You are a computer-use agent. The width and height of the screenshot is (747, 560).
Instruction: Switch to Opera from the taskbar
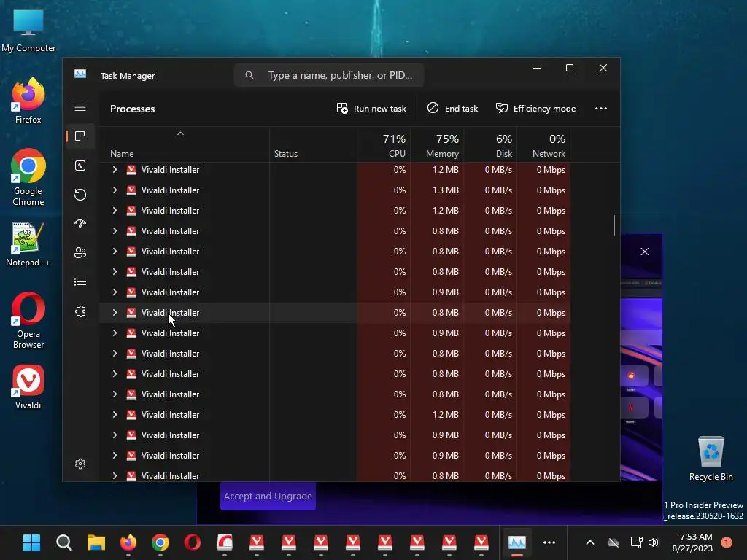point(193,542)
